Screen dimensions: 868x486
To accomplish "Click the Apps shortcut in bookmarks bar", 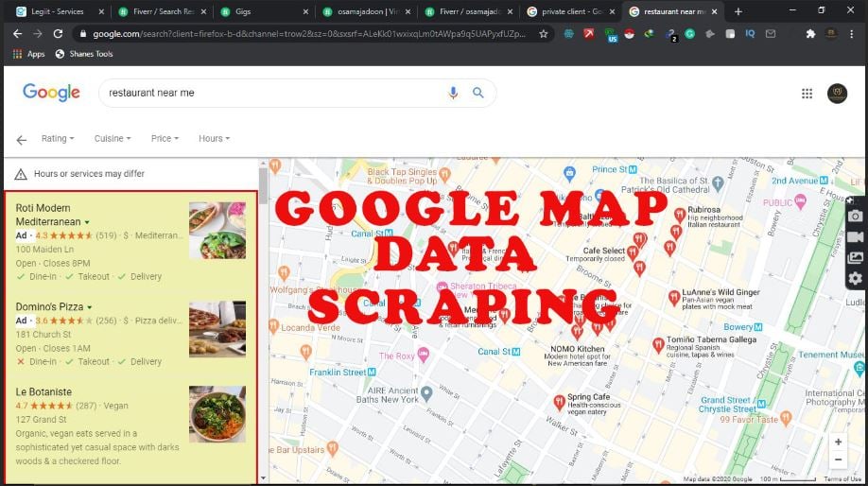I will click(28, 54).
